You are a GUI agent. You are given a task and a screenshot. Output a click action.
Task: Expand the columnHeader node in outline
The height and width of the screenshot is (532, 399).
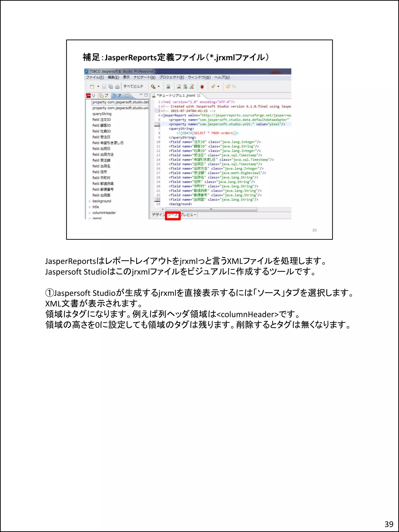(89, 213)
